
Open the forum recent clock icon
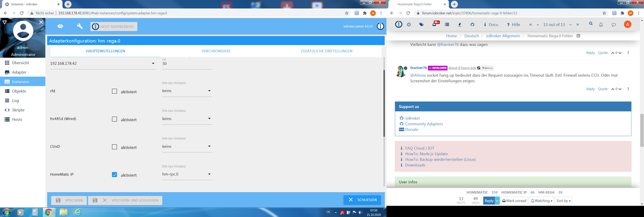tap(409, 24)
